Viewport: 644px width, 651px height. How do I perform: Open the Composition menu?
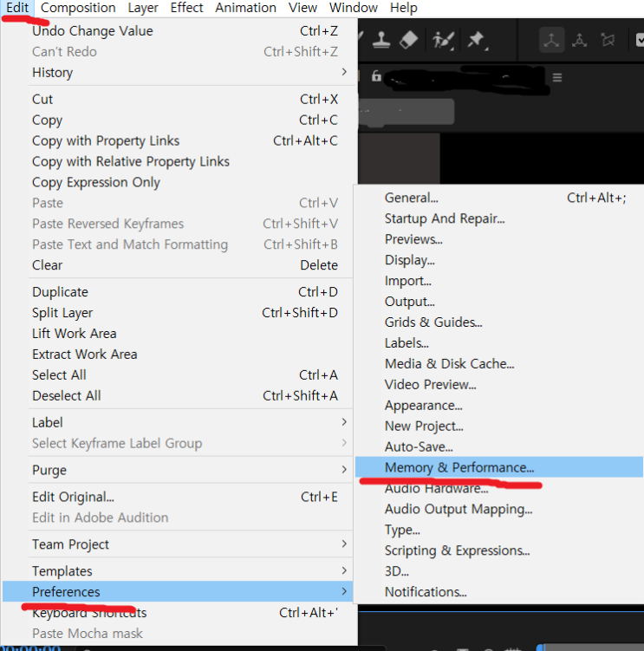[x=78, y=8]
